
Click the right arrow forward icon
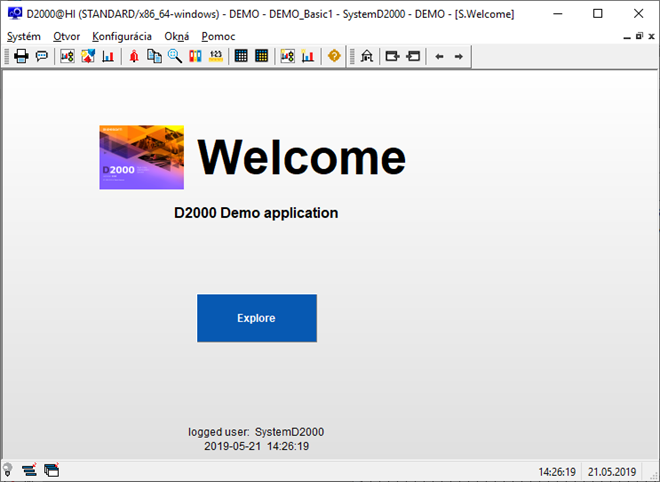459,56
